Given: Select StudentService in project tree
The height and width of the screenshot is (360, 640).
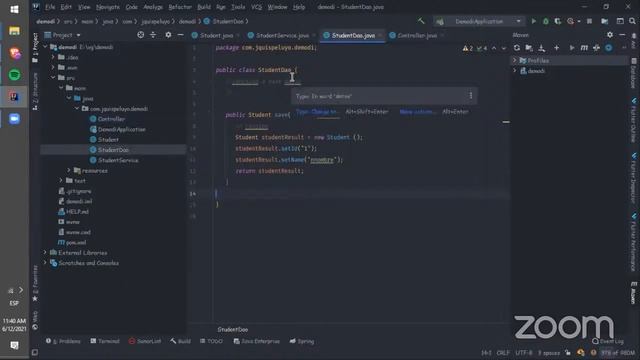Looking at the screenshot, I should pyautogui.click(x=118, y=160).
